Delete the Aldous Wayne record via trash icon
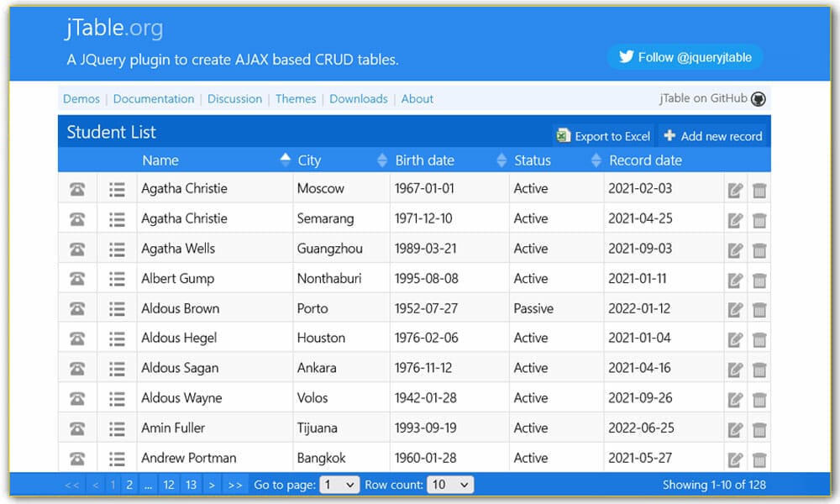The width and height of the screenshot is (840, 504). pos(759,399)
